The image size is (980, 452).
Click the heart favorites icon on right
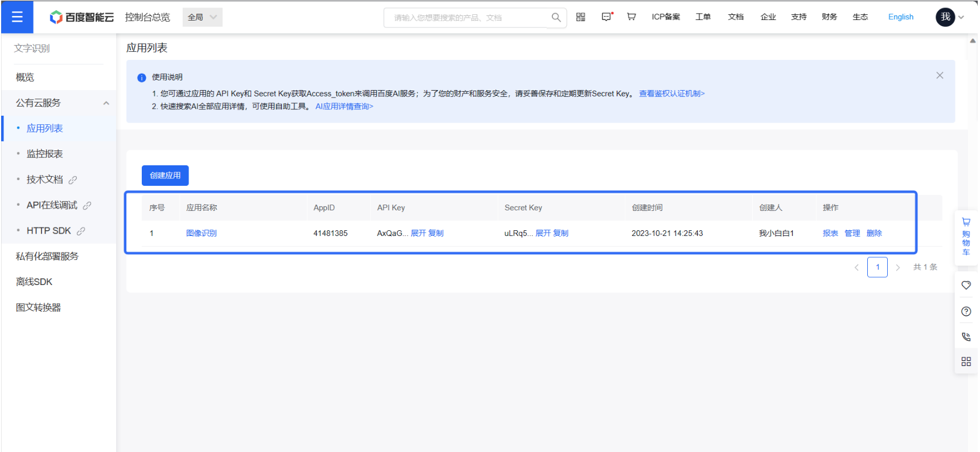(x=966, y=285)
